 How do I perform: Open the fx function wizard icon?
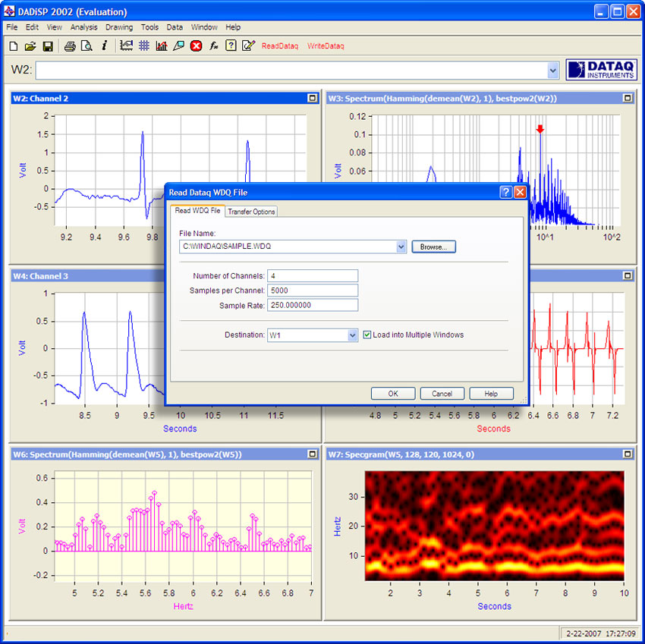pos(213,46)
